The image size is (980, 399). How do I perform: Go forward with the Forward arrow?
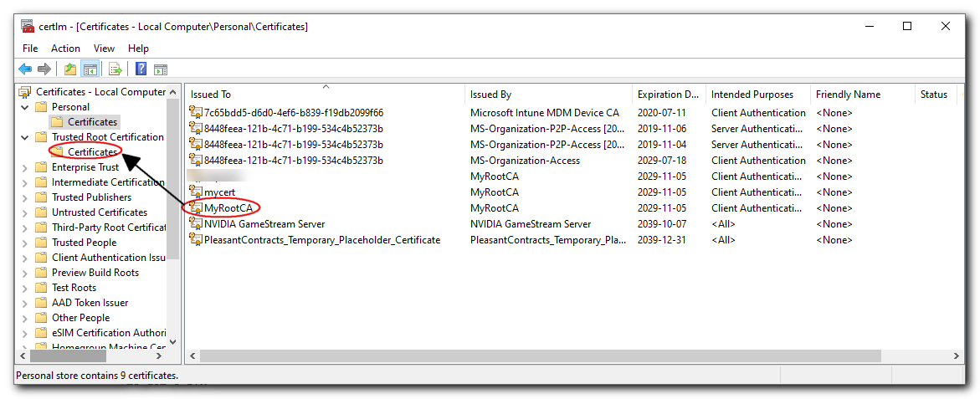[x=44, y=69]
